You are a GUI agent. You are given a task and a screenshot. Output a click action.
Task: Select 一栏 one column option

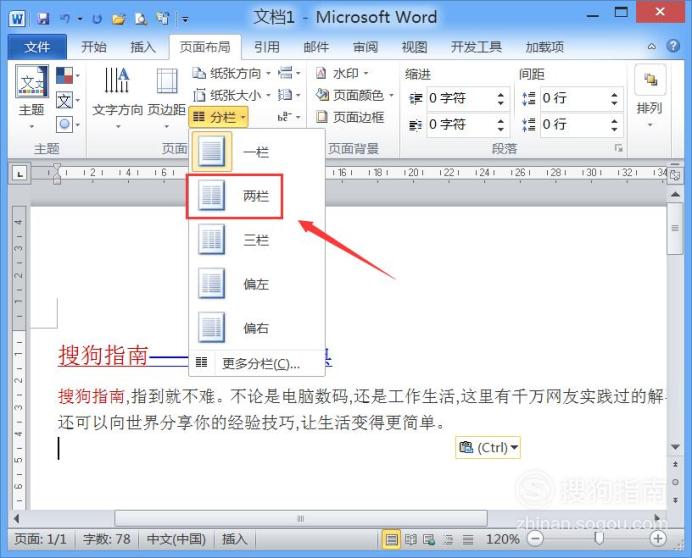(x=256, y=152)
